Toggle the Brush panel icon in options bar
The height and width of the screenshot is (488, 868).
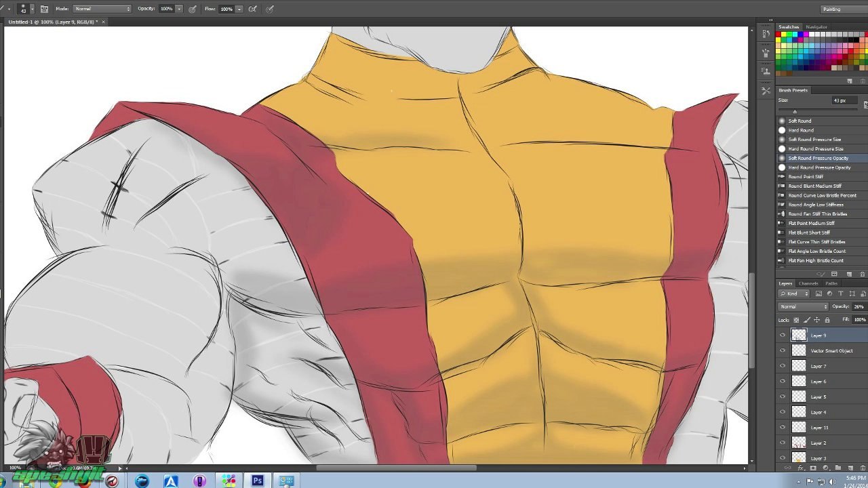click(44, 9)
